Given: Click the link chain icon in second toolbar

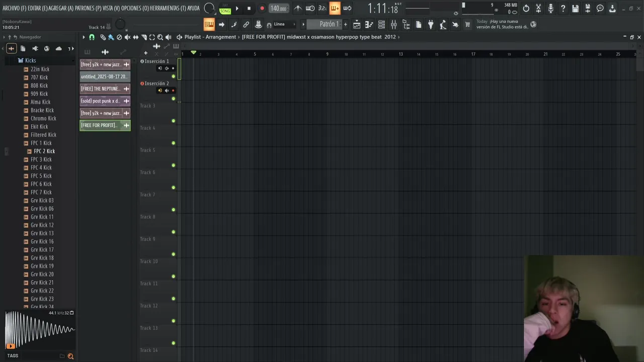Looking at the screenshot, I should pyautogui.click(x=246, y=25).
